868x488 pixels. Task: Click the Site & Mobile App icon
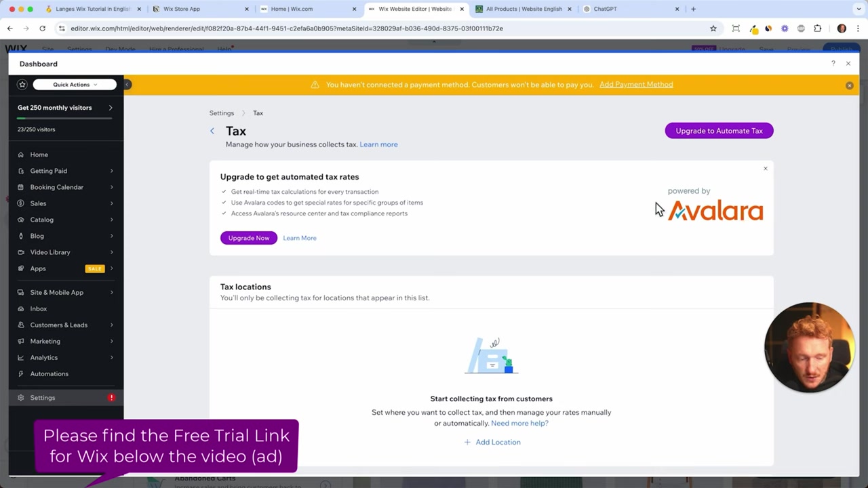[x=20, y=292]
